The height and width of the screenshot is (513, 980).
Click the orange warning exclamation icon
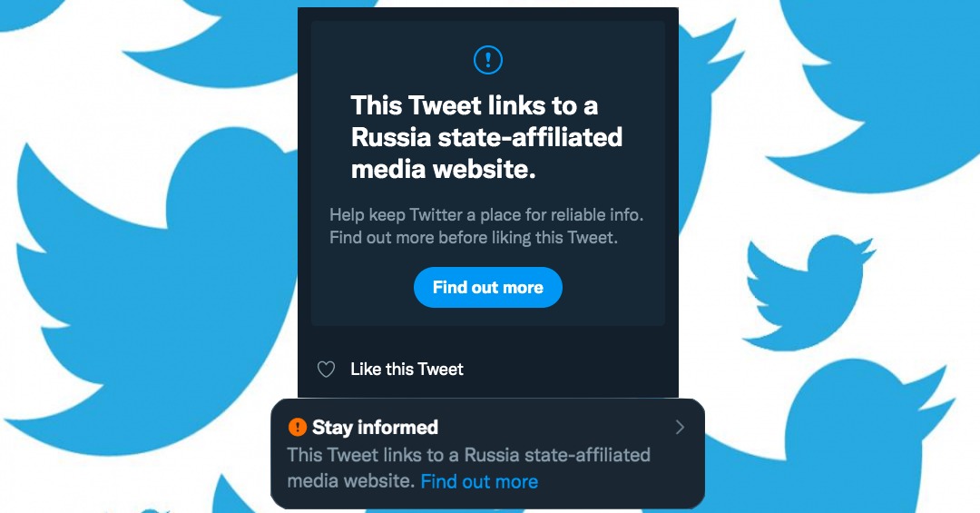[x=298, y=427]
